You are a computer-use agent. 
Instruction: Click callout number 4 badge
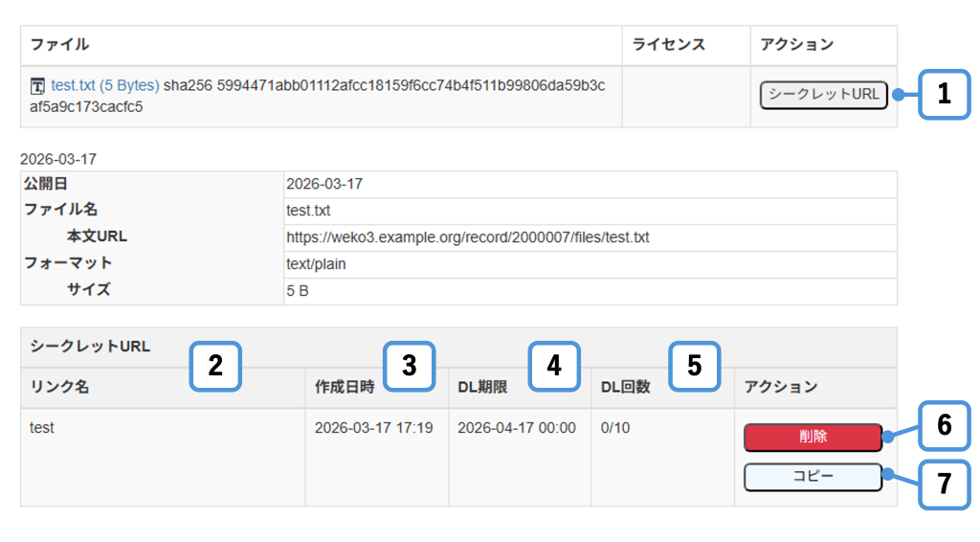[x=554, y=366]
